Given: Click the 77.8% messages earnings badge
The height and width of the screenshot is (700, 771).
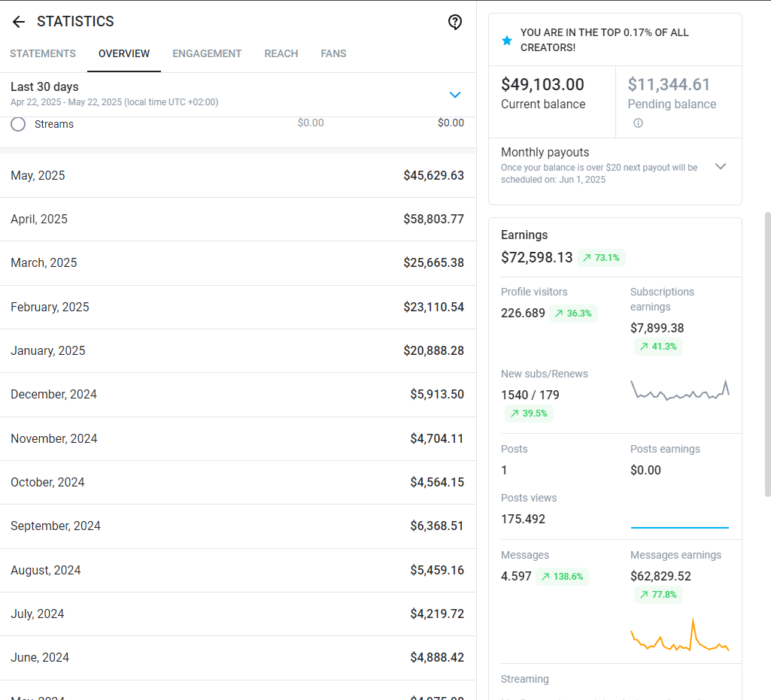Looking at the screenshot, I should point(658,595).
